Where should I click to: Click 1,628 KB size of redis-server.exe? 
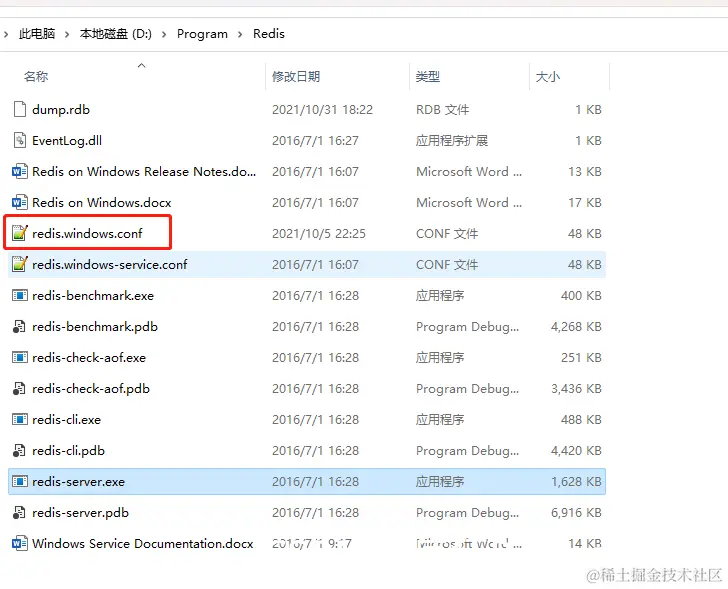[576, 482]
